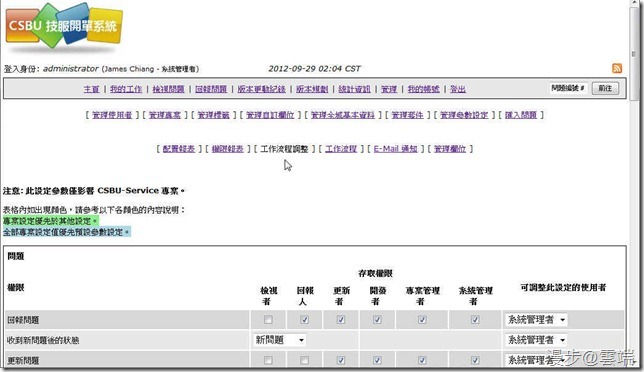644x372 pixels.
Task: Switch to the 權限報表 sub-page
Action: [x=228, y=149]
